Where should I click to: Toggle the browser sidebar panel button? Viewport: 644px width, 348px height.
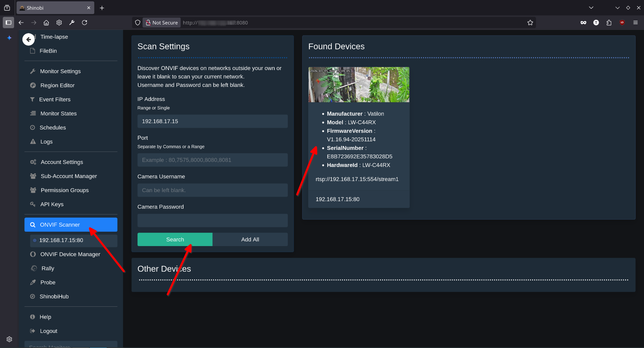8,22
